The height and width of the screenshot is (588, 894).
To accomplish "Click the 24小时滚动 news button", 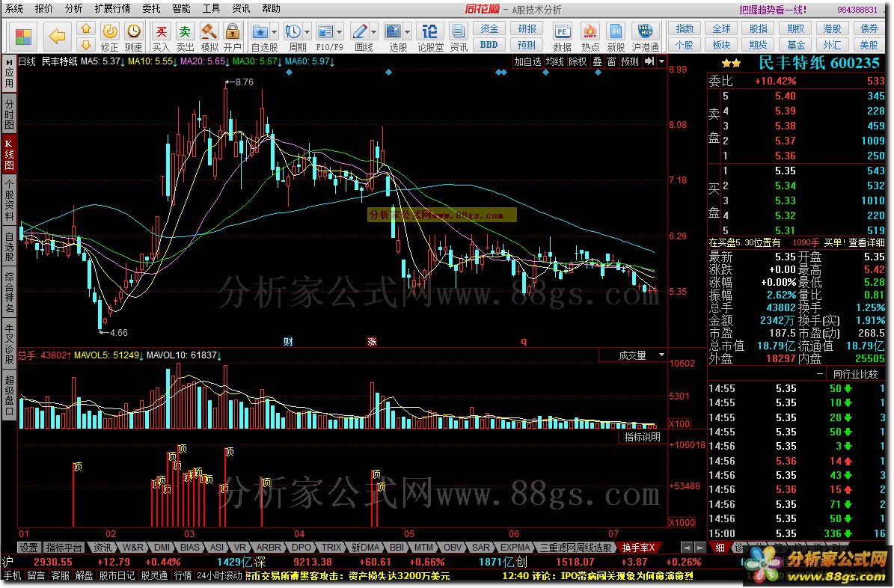I will pos(219,575).
